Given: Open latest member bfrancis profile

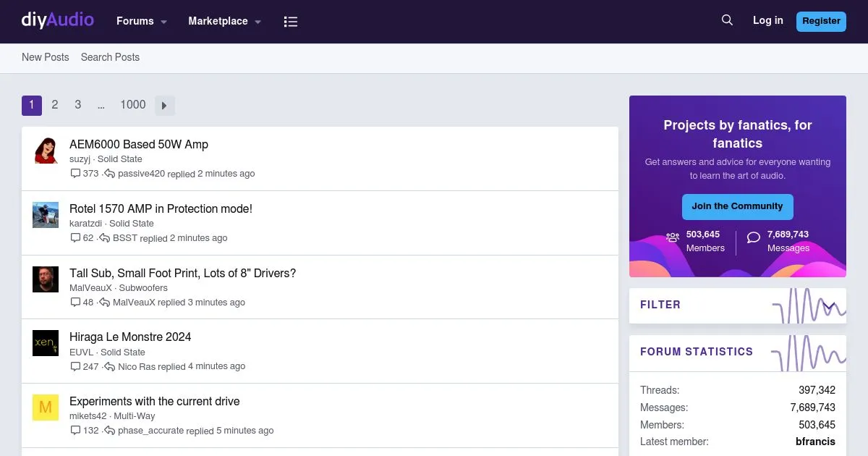Looking at the screenshot, I should [815, 442].
